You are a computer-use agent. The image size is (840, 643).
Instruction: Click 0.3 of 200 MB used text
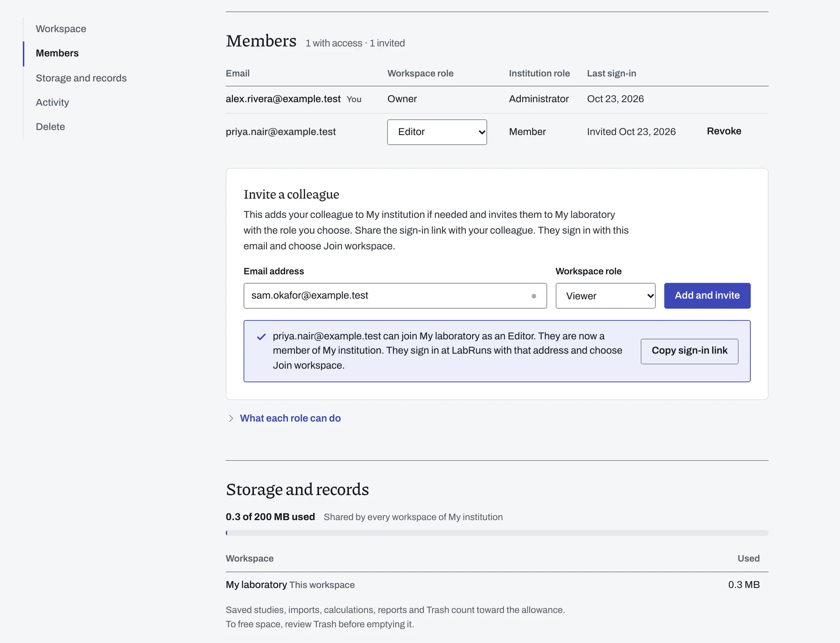pos(270,517)
